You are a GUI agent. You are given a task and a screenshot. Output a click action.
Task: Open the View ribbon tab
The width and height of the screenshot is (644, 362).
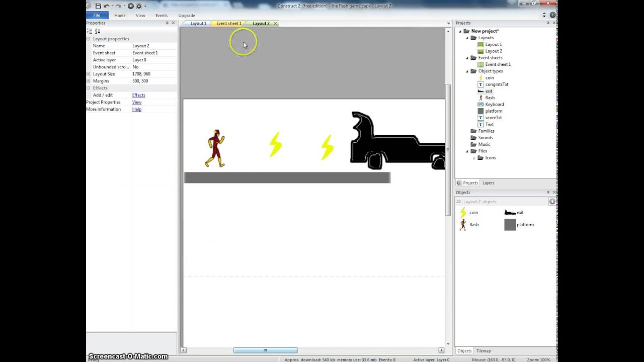(140, 16)
